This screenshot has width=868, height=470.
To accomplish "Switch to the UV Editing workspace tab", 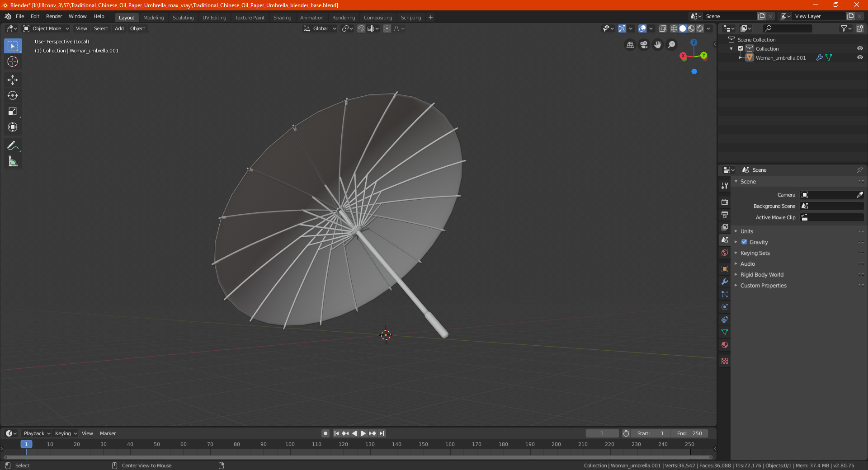I will [214, 18].
